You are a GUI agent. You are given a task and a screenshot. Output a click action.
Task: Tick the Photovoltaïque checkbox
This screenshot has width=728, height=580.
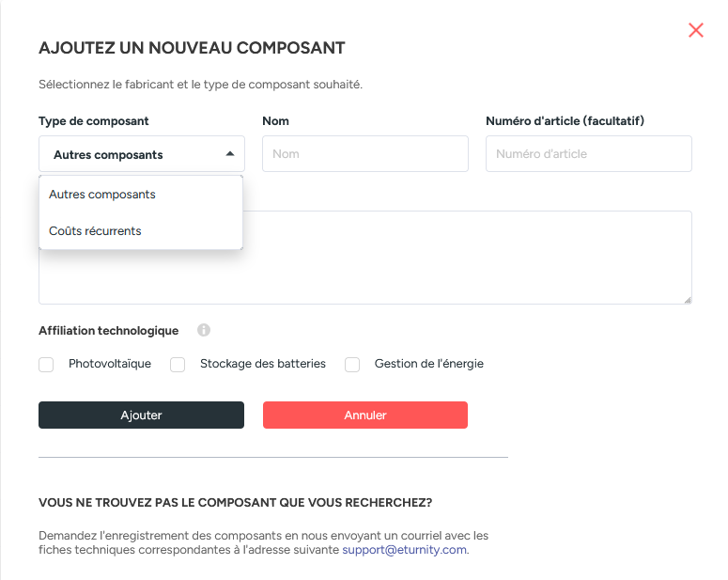[46, 365]
